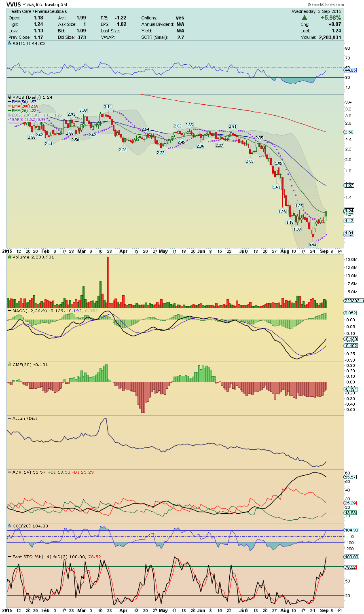Screen dimensions: 364x614
Task: Click the EPS value -1.02
Action: [x=121, y=24]
